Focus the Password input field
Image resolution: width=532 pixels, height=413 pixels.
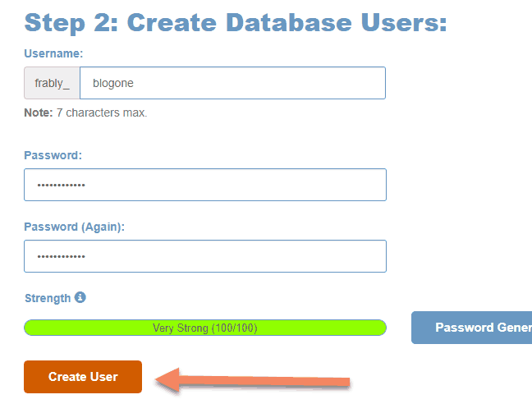205,185
